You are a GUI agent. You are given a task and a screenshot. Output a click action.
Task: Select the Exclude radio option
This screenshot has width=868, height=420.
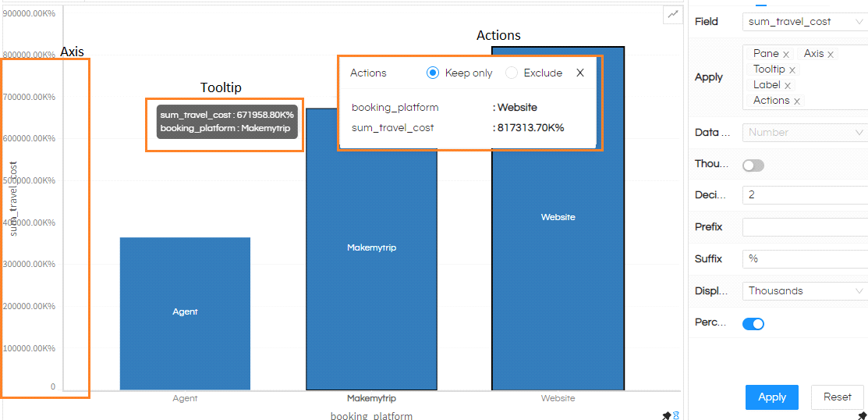point(512,73)
